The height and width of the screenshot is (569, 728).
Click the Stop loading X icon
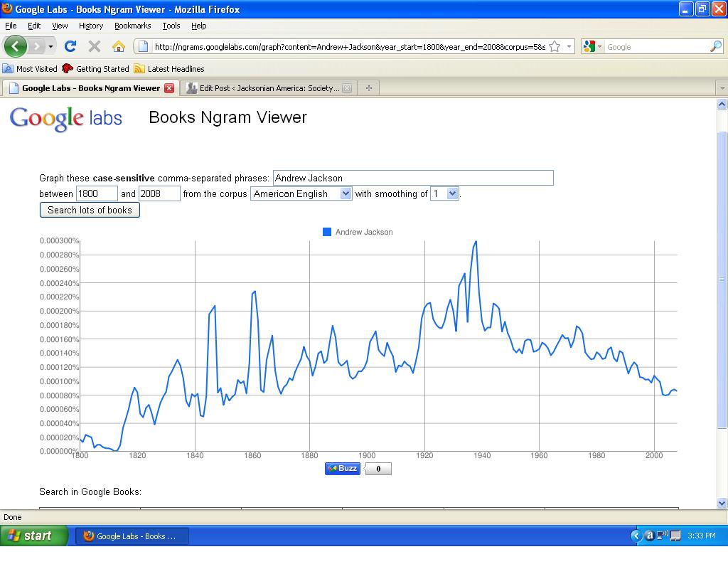[x=94, y=46]
